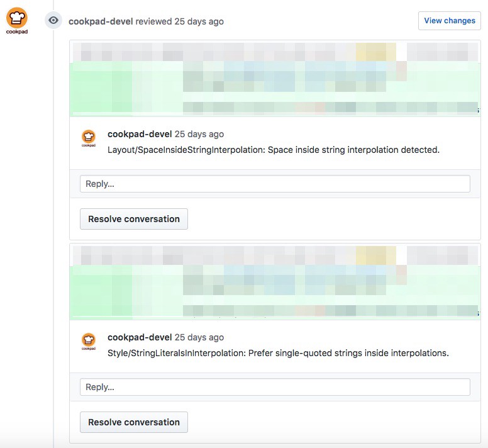Click the blurred file header above the StringLiteralsInInterpolation comment
The image size is (488, 448).
click(x=275, y=255)
